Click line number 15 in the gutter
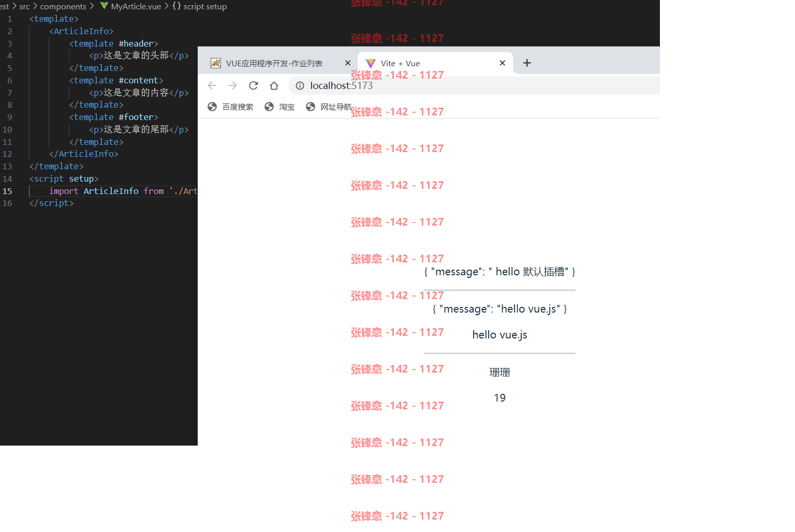Image resolution: width=795 pixels, height=532 pixels. pyautogui.click(x=7, y=191)
